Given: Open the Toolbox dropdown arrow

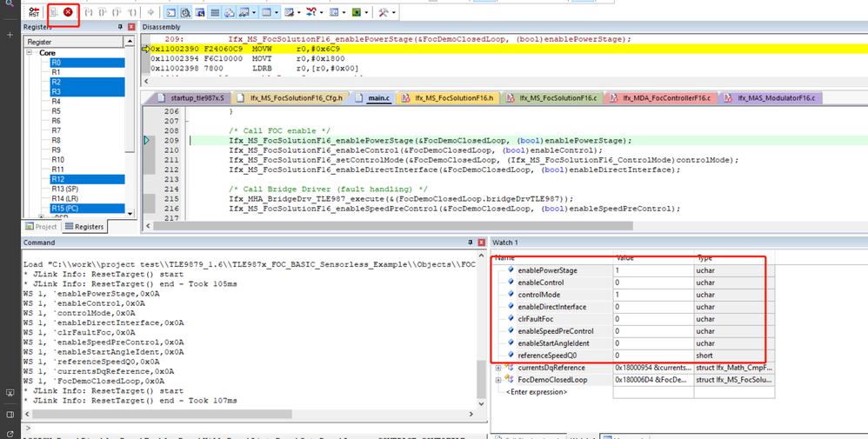Looking at the screenshot, I should point(393,12).
